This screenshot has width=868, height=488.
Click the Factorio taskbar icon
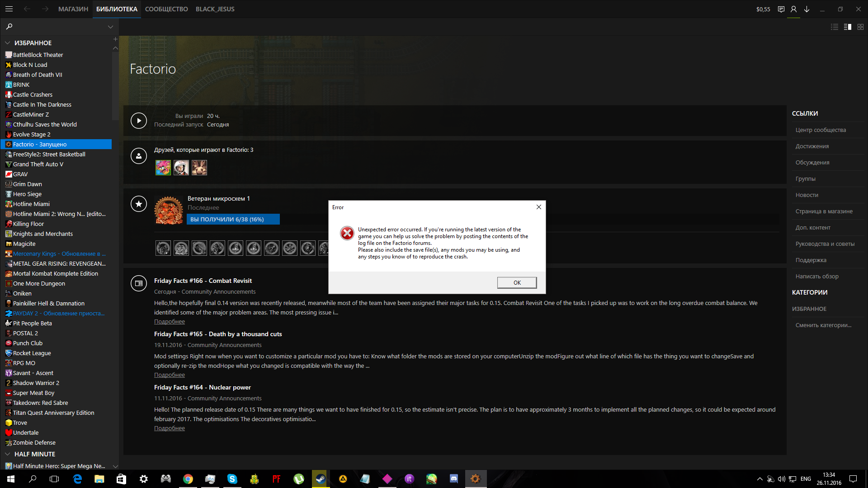[x=475, y=479]
